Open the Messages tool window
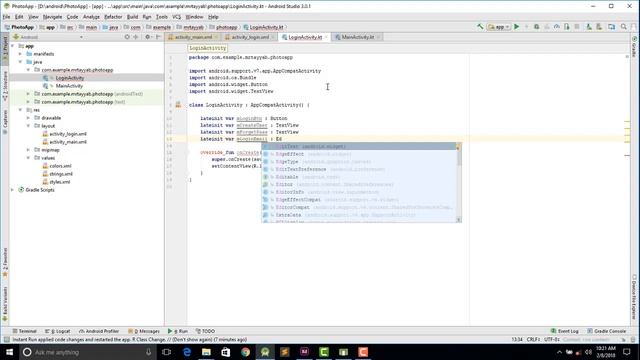The width and height of the screenshot is (640, 360). point(144,331)
